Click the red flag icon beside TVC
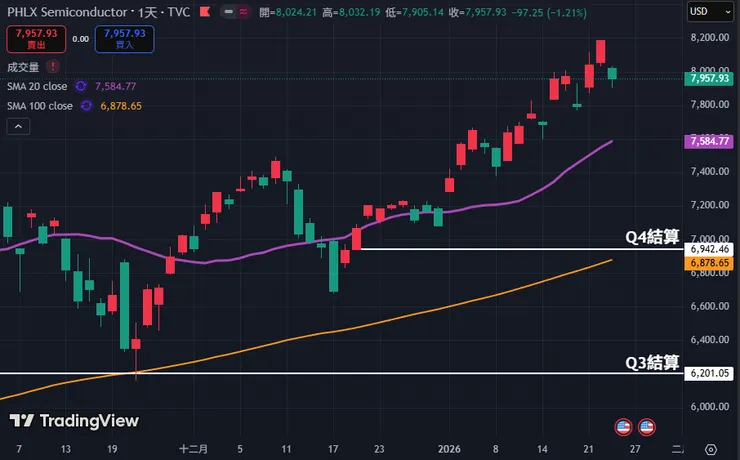 205,12
